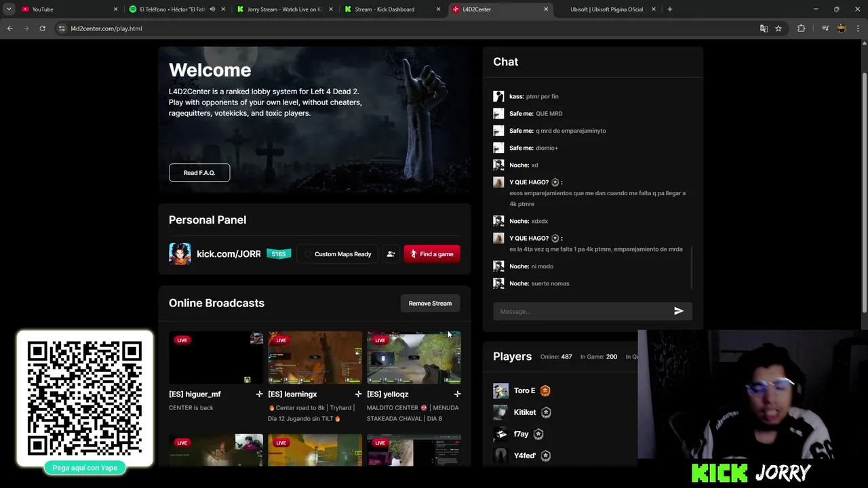
Task: Click the rank badge next to Toro E
Action: [x=545, y=390]
